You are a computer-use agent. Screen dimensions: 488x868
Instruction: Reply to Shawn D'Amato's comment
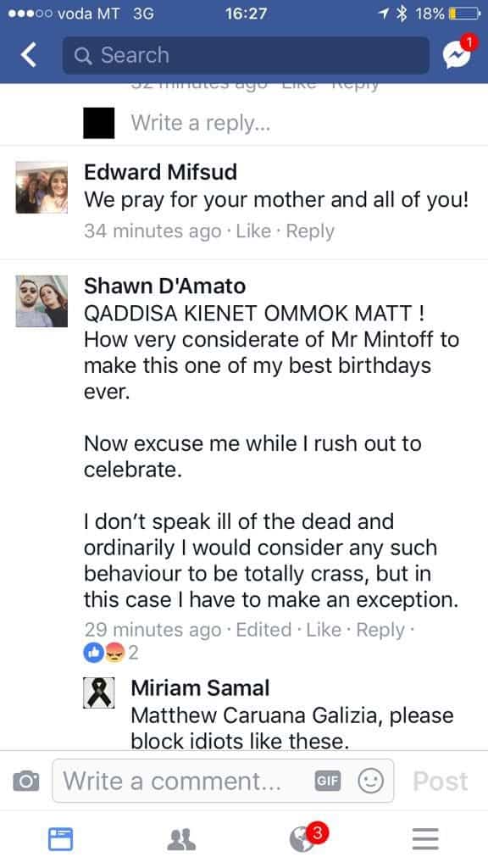pyautogui.click(x=380, y=630)
